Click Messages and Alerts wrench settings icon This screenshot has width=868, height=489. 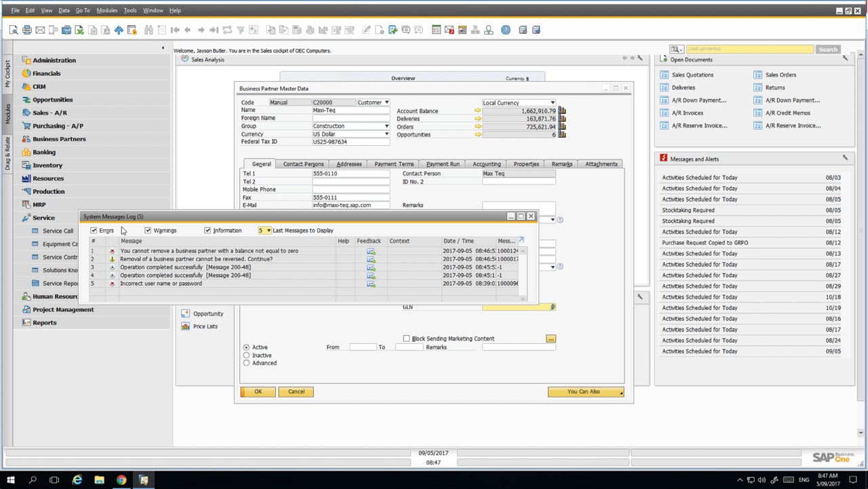click(x=845, y=158)
